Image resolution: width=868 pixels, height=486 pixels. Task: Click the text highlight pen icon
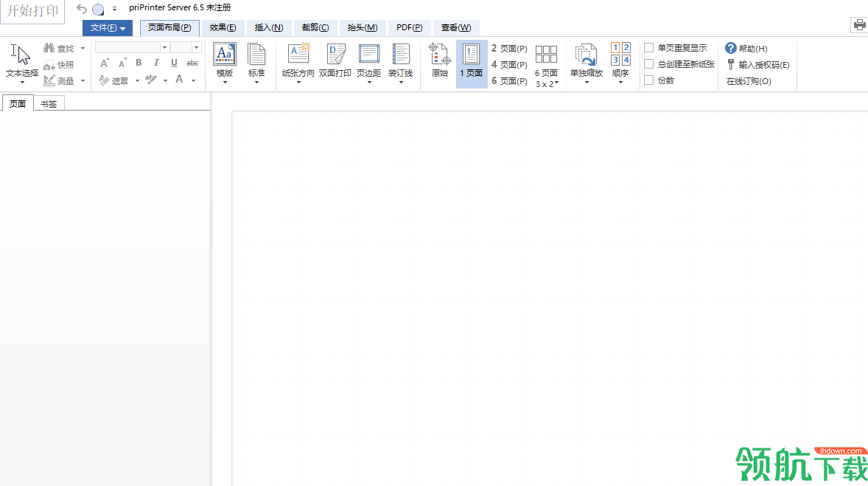pos(151,80)
